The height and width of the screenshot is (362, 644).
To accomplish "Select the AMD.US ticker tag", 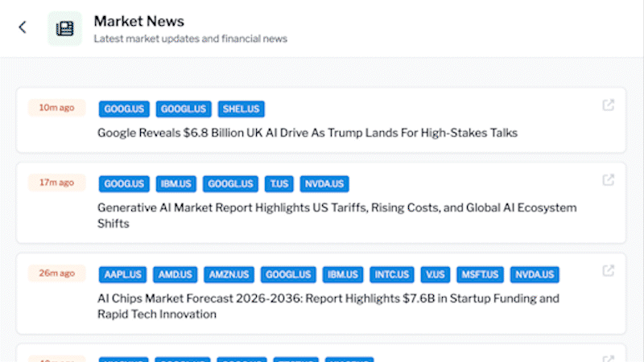I will coord(175,274).
